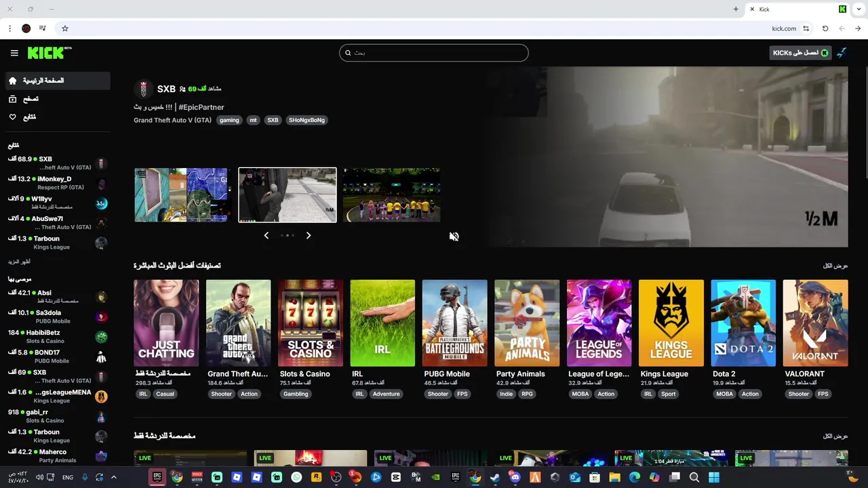The width and height of the screenshot is (868, 488).
Task: Bookmark this page with the star icon
Action: pyautogui.click(x=65, y=28)
